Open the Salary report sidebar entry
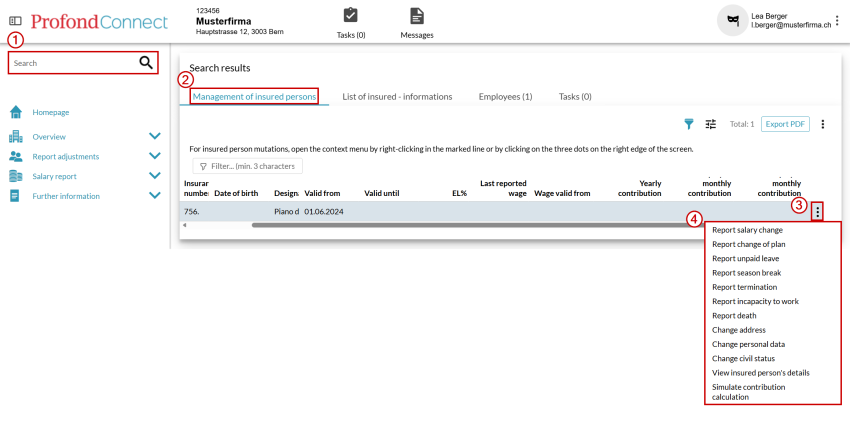Viewport: 850px width, 429px height. (54, 176)
